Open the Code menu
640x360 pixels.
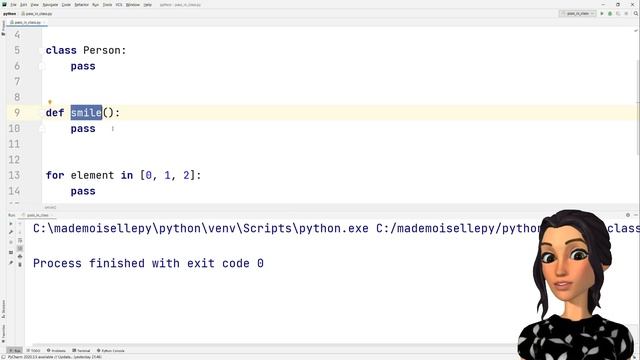click(66, 5)
